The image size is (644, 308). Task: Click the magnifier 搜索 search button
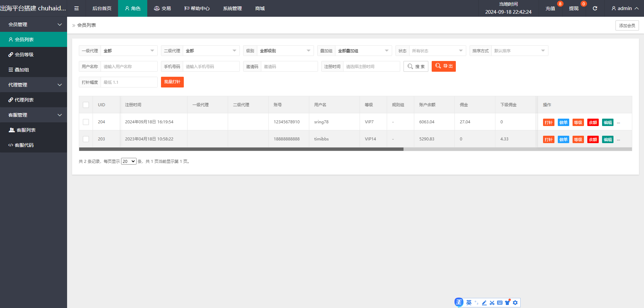coord(416,66)
